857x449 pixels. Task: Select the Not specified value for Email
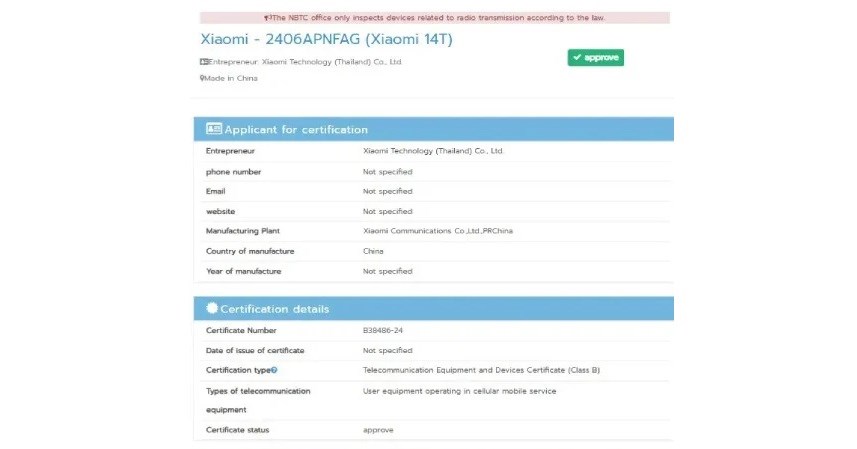coord(388,191)
